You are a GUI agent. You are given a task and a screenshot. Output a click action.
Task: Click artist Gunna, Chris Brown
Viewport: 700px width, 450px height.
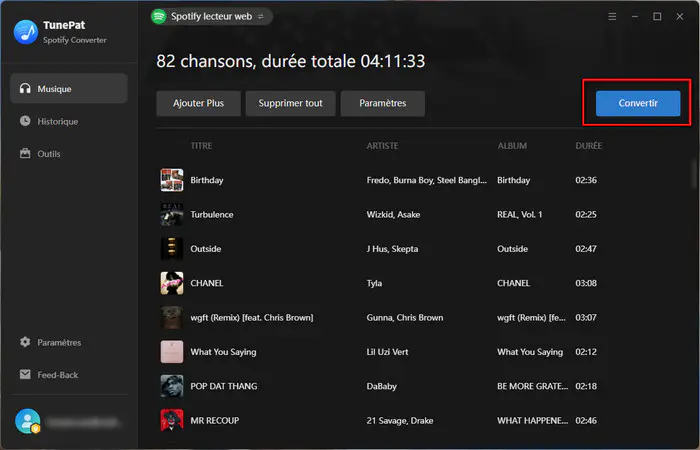[405, 317]
